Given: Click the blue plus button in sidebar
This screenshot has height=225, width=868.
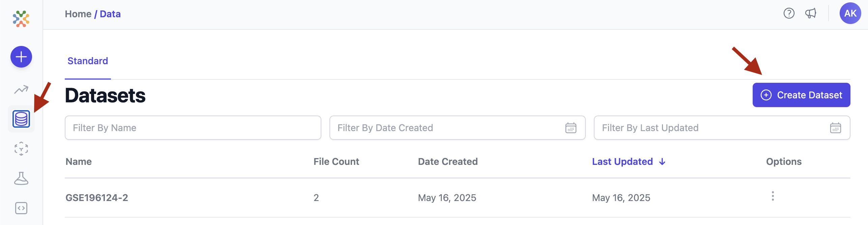Looking at the screenshot, I should (x=21, y=57).
